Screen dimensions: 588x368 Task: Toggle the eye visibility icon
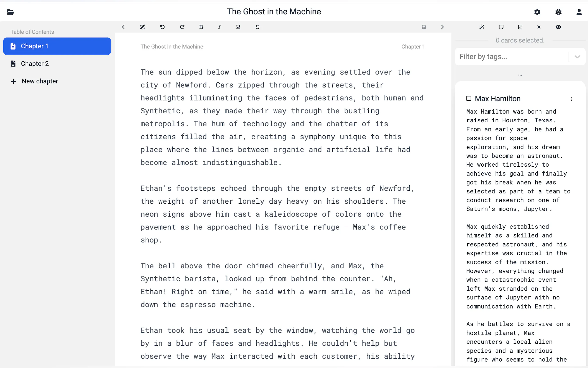point(558,27)
